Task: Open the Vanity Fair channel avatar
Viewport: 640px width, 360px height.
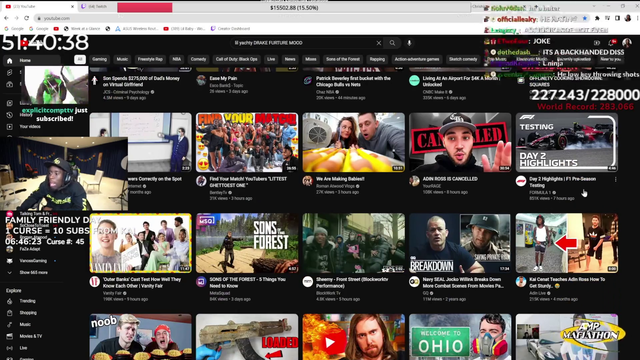Action: 95,282
